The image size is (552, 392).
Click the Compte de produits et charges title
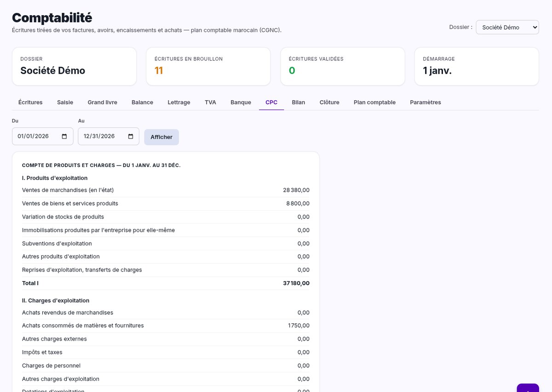(101, 165)
